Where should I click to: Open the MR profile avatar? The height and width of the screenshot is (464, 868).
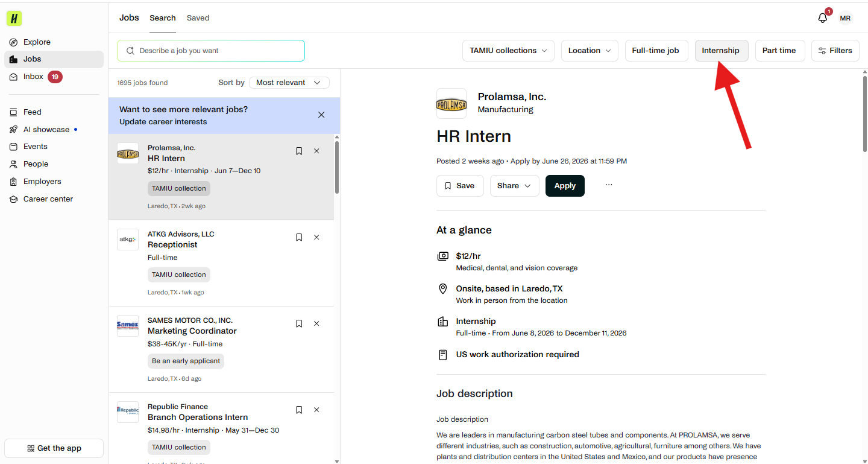845,18
